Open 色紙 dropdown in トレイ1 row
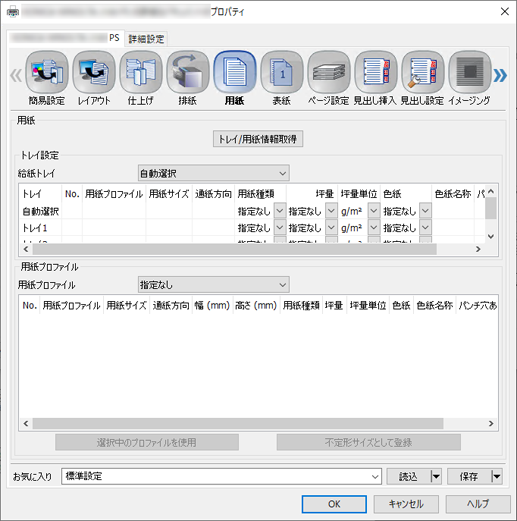517x521 pixels. (x=425, y=227)
